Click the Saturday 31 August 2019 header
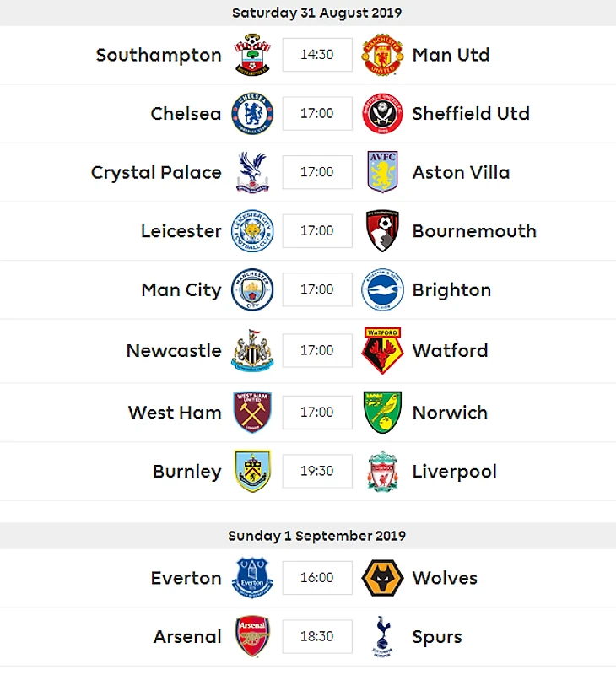 (x=316, y=13)
